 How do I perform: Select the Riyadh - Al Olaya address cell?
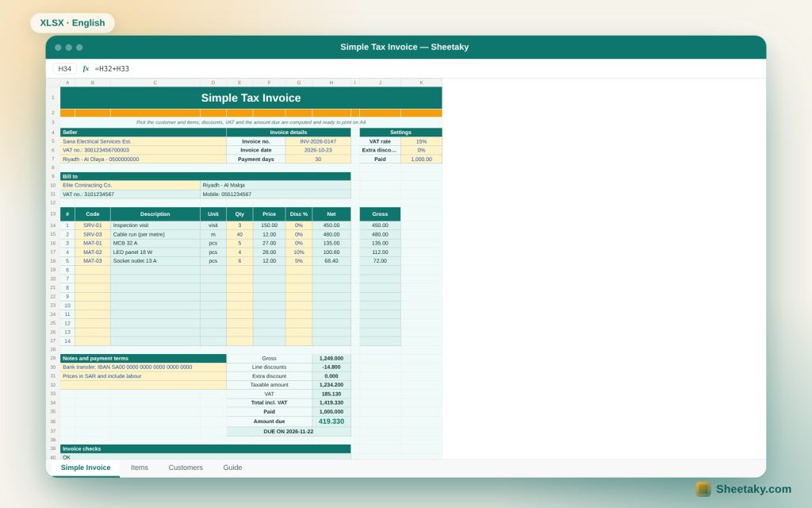[x=144, y=159]
